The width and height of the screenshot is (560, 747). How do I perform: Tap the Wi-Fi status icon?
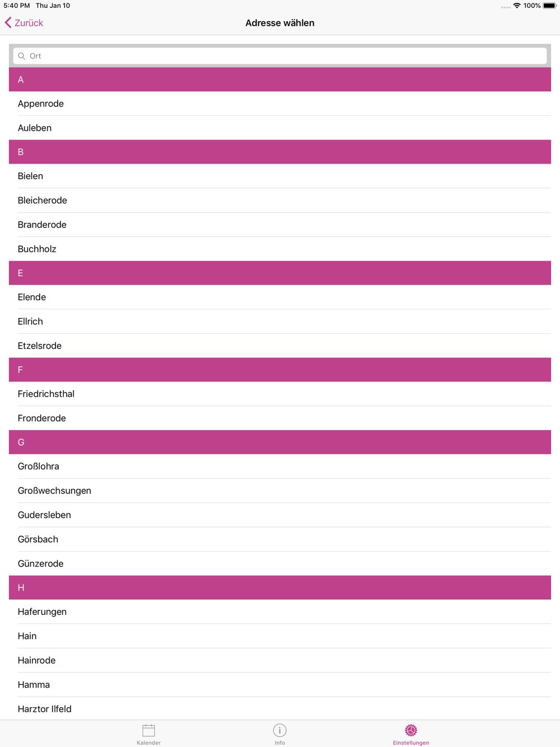516,6
